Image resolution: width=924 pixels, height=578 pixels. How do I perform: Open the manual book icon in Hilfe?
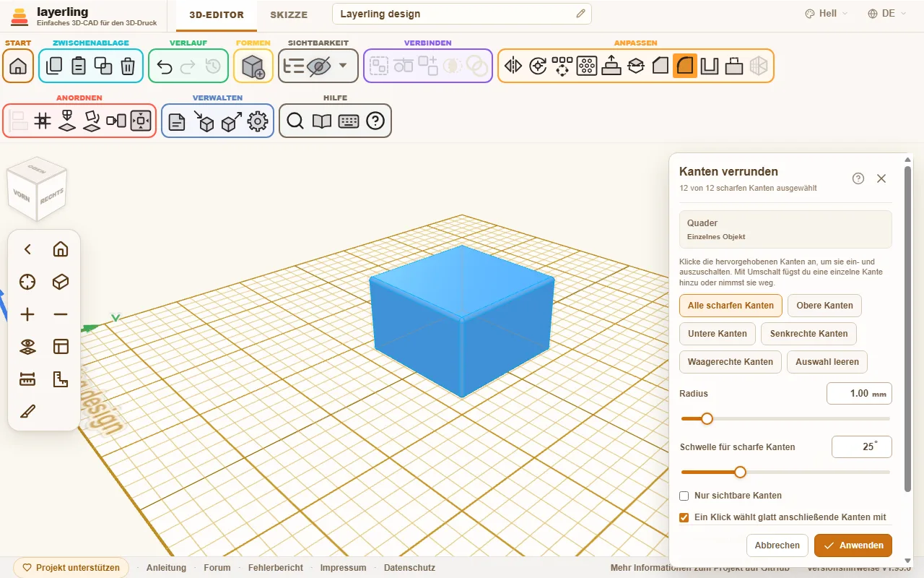pyautogui.click(x=322, y=121)
